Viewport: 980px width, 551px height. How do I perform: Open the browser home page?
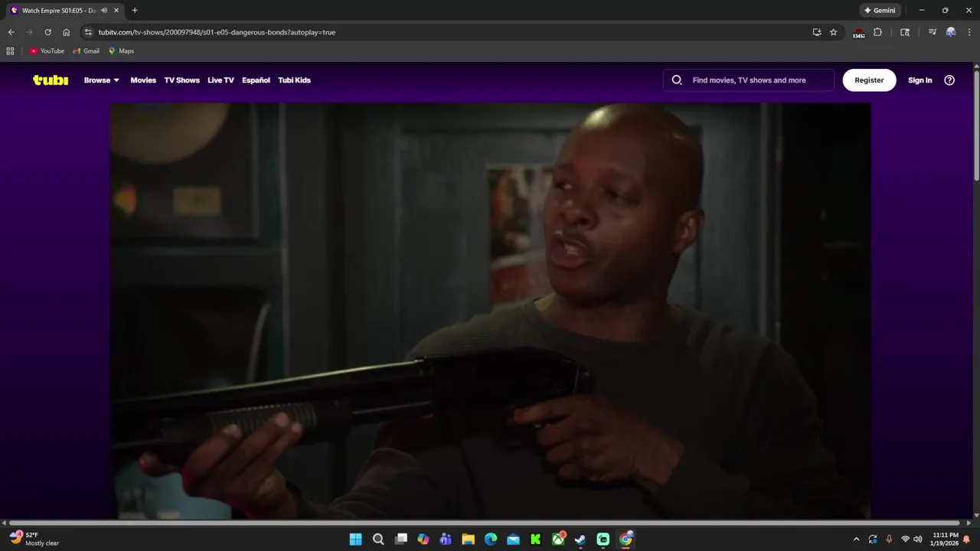point(66,32)
